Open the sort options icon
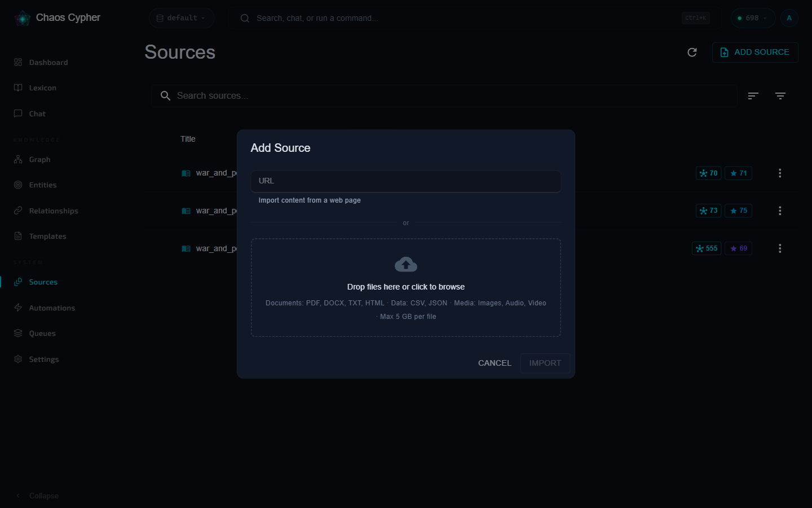 [x=753, y=96]
